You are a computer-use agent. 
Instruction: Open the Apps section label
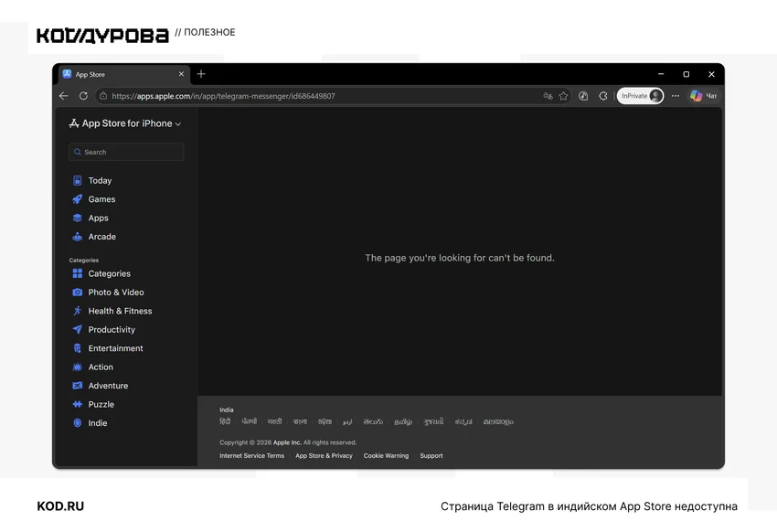[98, 218]
